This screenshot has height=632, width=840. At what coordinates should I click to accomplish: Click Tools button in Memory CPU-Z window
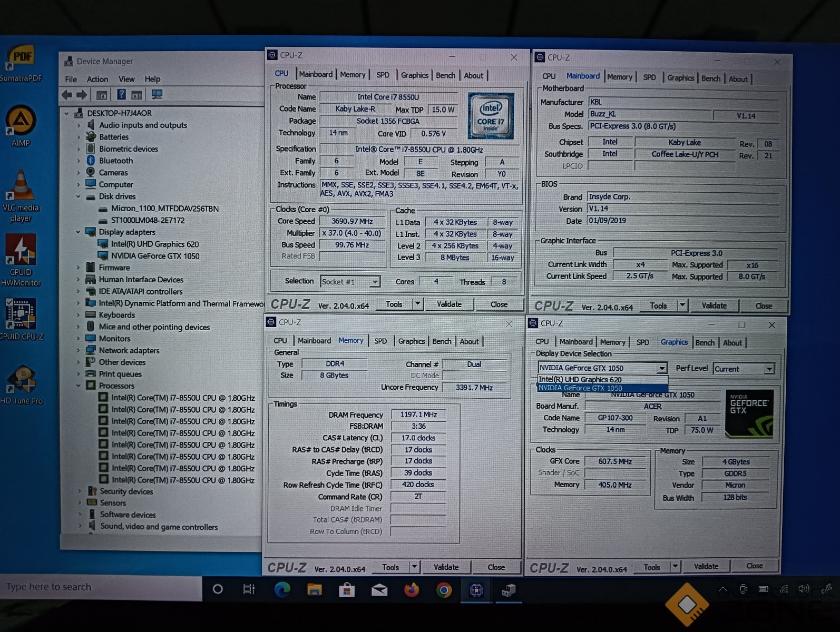(x=390, y=567)
